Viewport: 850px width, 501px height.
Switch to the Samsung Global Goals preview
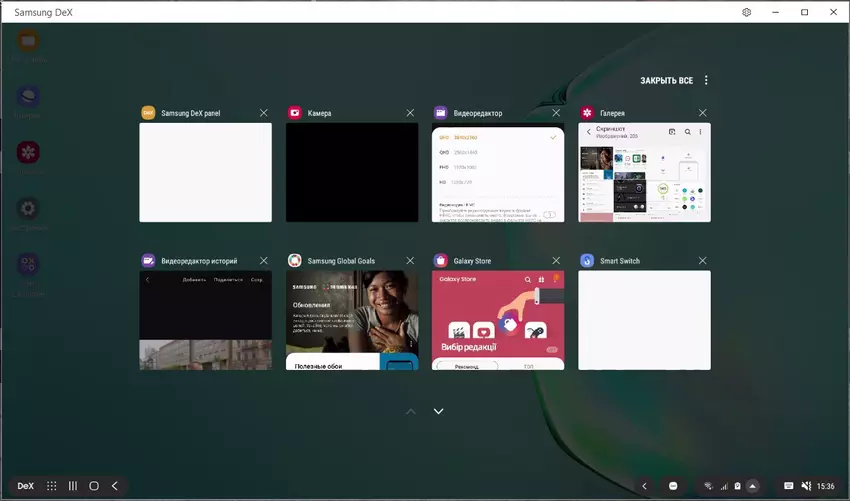352,320
